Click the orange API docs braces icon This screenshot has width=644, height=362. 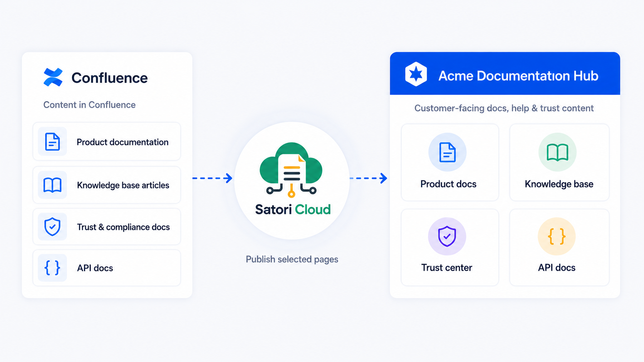coord(557,236)
